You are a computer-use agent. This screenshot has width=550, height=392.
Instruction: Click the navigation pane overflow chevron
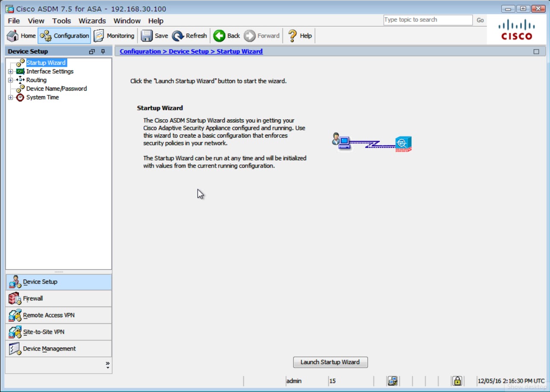[108, 365]
